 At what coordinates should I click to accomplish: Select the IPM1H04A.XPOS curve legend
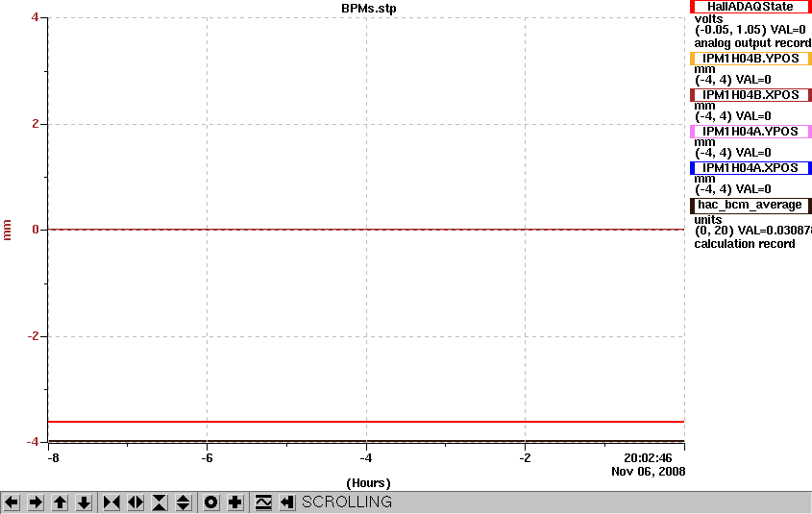(x=750, y=168)
